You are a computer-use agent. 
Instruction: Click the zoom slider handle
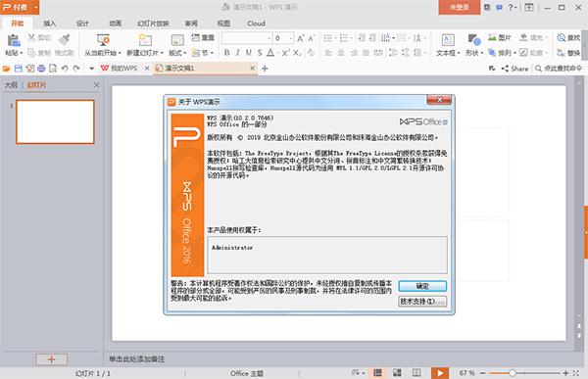512,373
